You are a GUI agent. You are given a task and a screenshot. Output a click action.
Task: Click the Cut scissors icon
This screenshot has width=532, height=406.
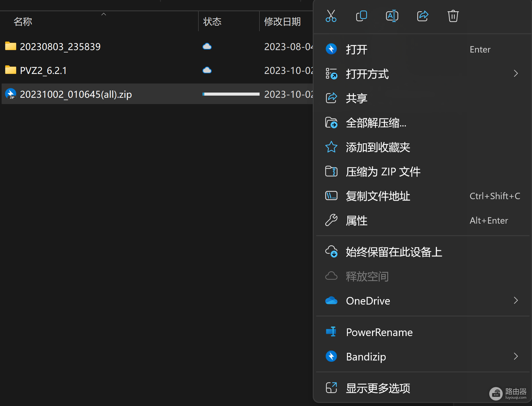[x=331, y=16]
